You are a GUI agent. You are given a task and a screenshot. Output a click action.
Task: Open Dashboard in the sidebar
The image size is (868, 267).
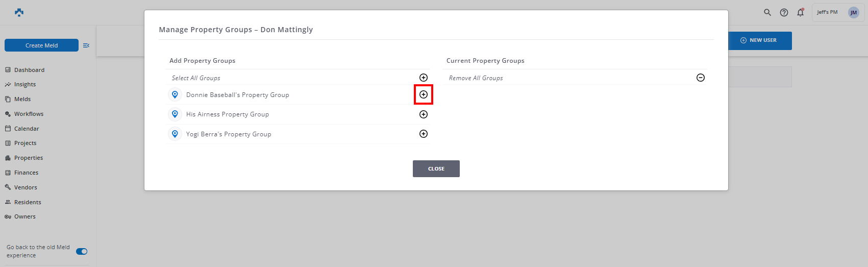coord(29,70)
